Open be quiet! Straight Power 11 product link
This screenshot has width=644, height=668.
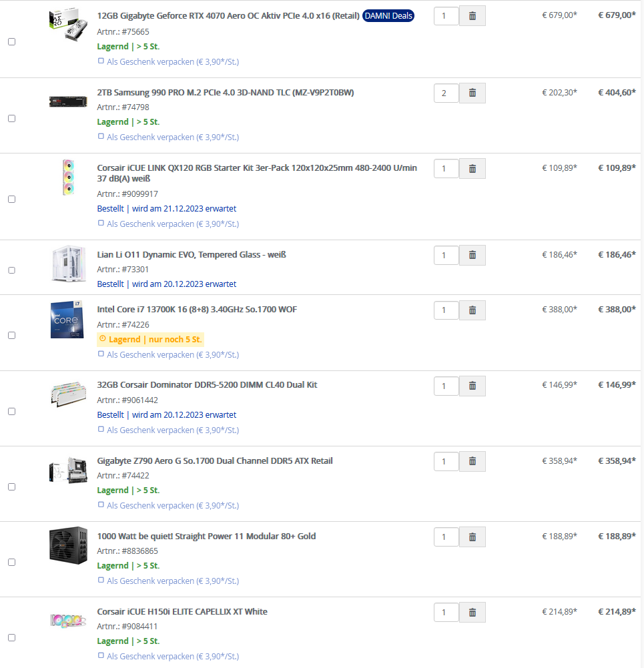206,536
